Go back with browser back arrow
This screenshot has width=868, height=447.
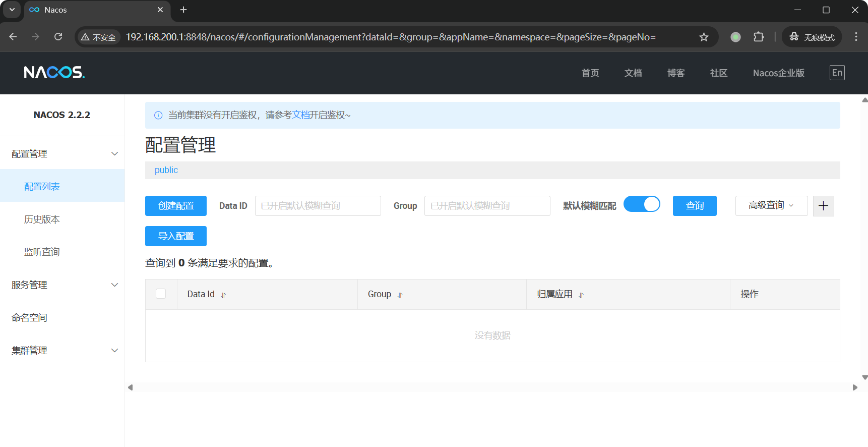[x=13, y=37]
